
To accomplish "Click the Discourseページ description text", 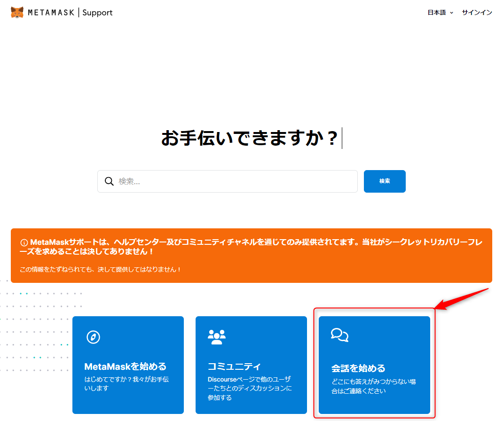I will (x=250, y=388).
